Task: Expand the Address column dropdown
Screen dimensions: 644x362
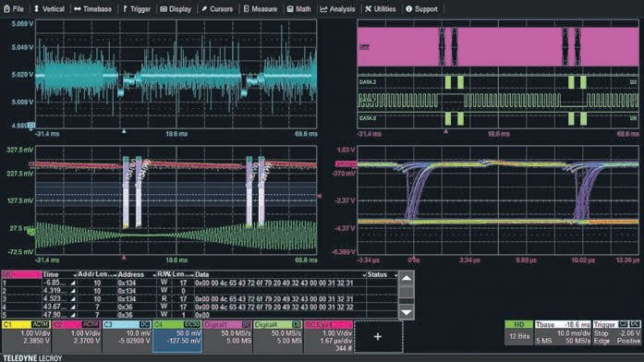Action: click(x=154, y=274)
